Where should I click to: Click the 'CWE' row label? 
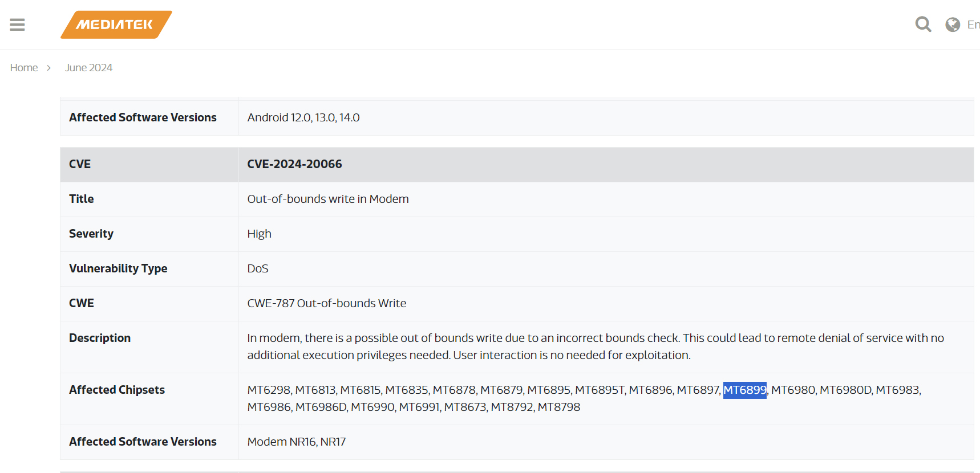pyautogui.click(x=82, y=303)
